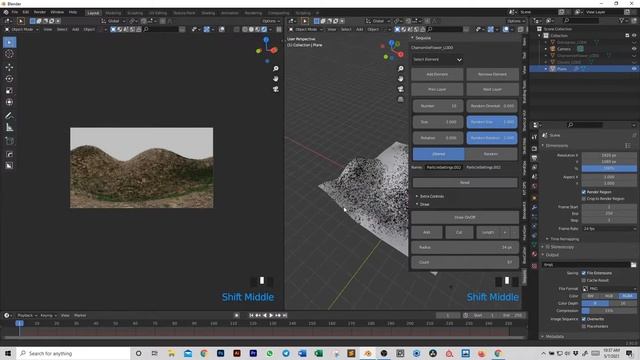Screen dimensions: 640x360
Task: Open Blender from the Windows taskbar
Action: coord(367,353)
